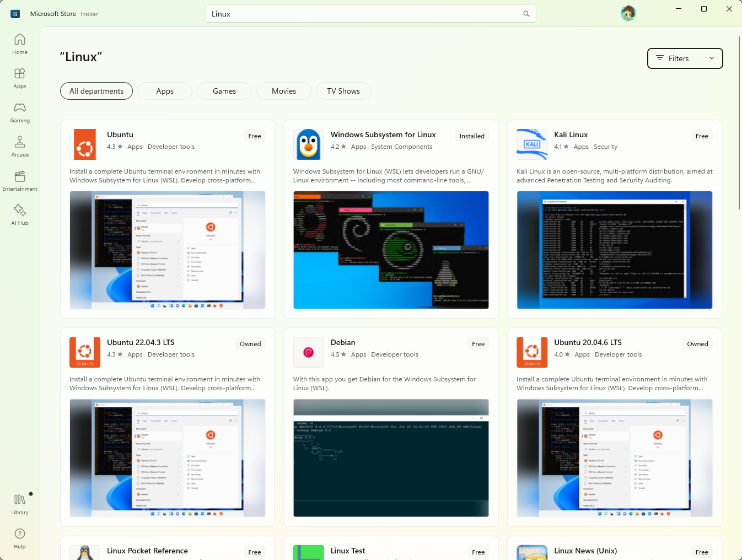
Task: Open the Debian screenshot thumbnail
Action: [391, 457]
